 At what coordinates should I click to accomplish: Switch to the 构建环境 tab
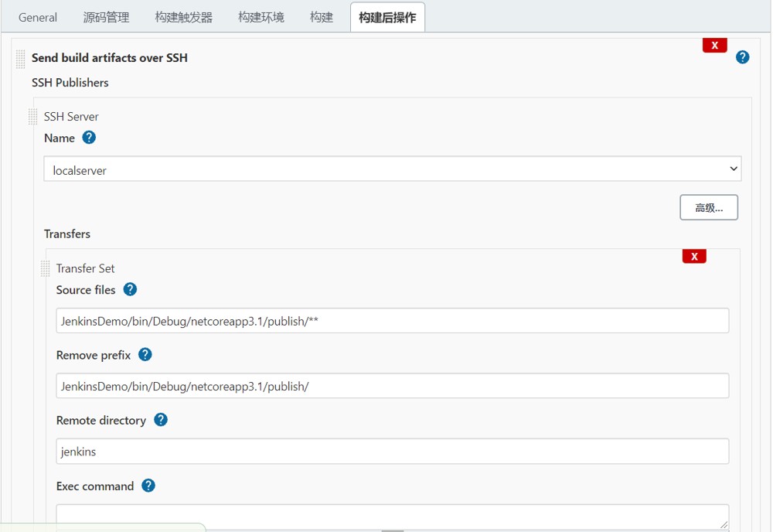[x=261, y=17]
